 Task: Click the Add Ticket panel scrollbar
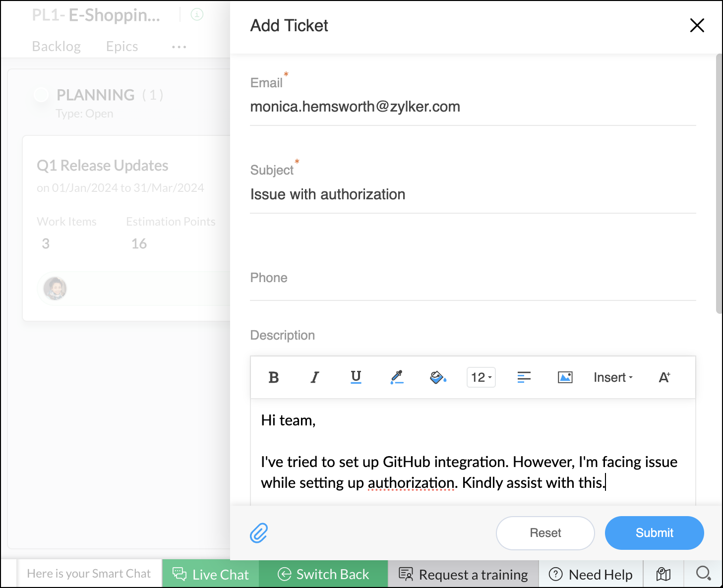[719, 183]
